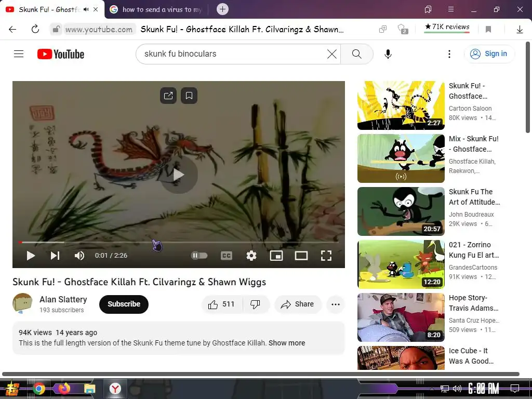Open Chrome from the taskbar

pyautogui.click(x=39, y=389)
